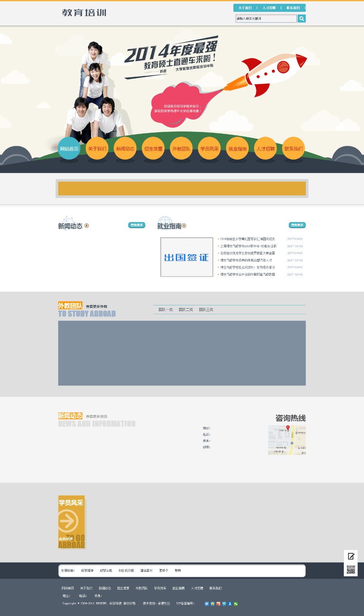Click the floating edit/feedback icon
The width and height of the screenshot is (364, 616).
tap(351, 556)
